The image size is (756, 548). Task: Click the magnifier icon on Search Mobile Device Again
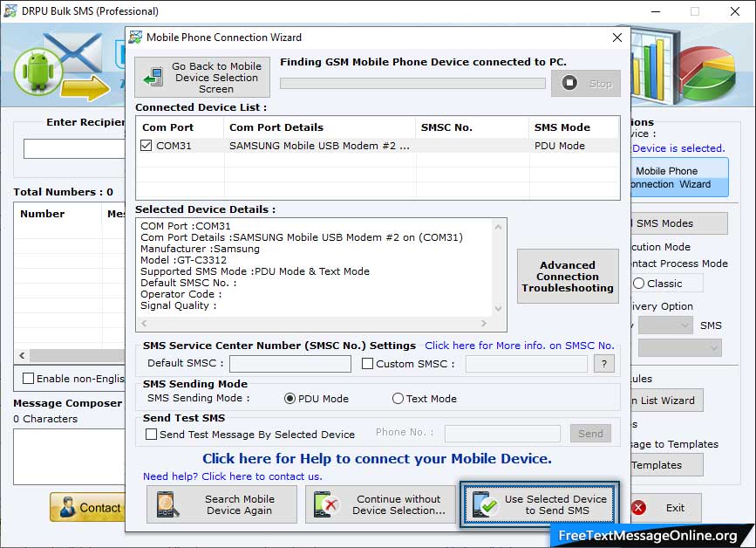167,504
